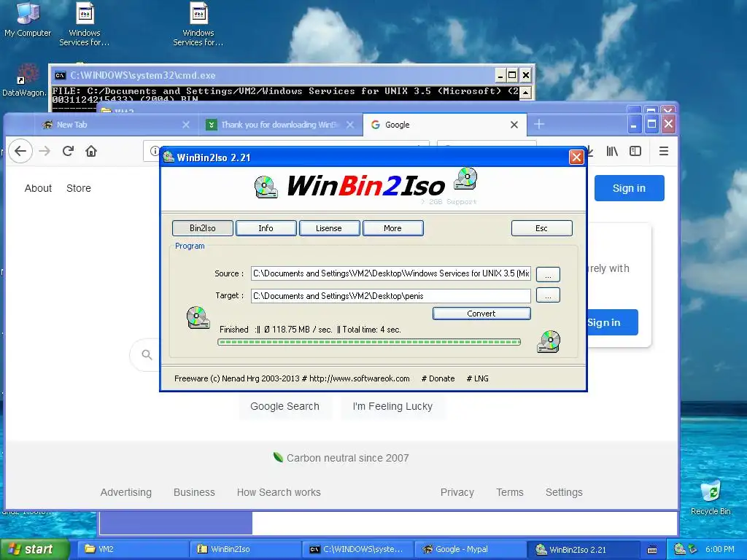This screenshot has width=747, height=560.
Task: Open Advertising footer link
Action: pyautogui.click(x=125, y=492)
